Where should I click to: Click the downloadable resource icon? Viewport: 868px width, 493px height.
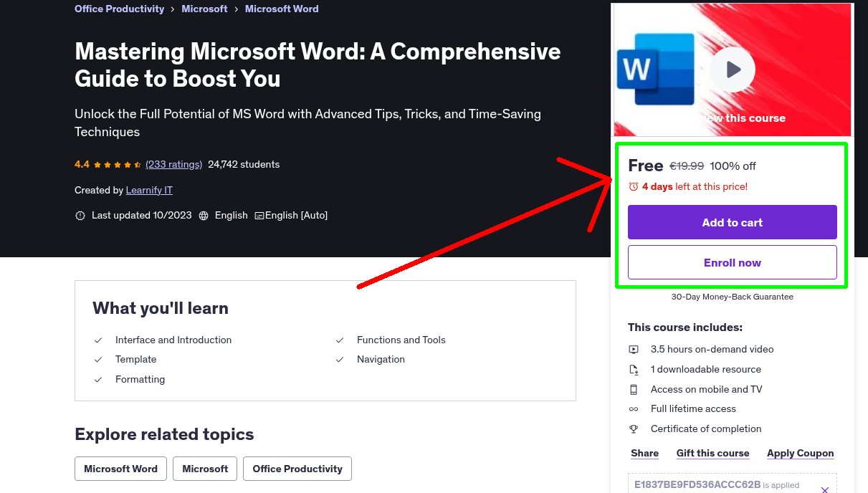pyautogui.click(x=634, y=370)
